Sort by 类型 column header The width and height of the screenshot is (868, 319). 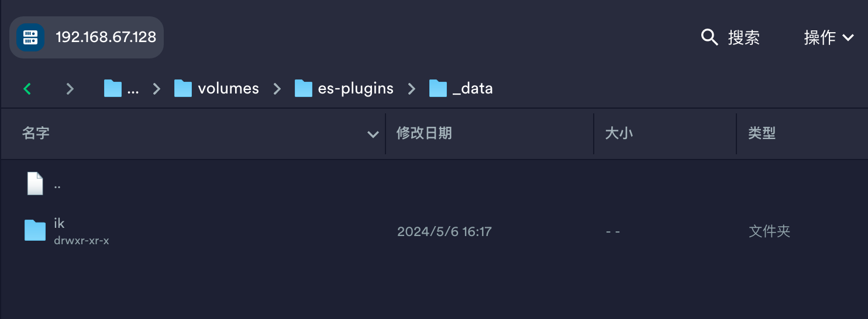(762, 133)
